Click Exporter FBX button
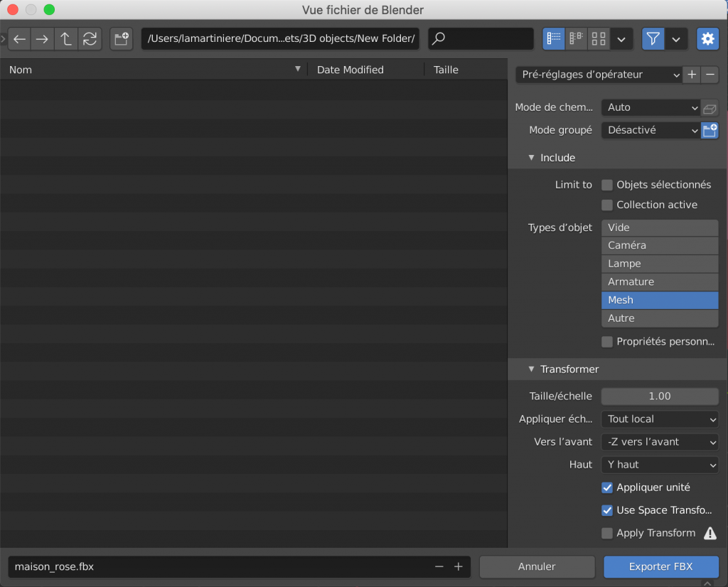 (x=660, y=566)
